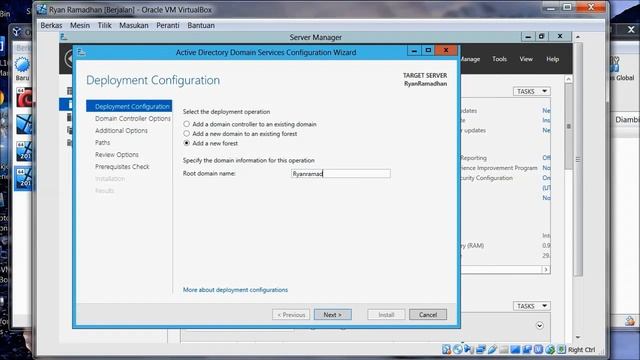Image resolution: width=640 pixels, height=360 pixels.
Task: Click the VirtualBox window scroll down arrow
Action: click(x=578, y=337)
